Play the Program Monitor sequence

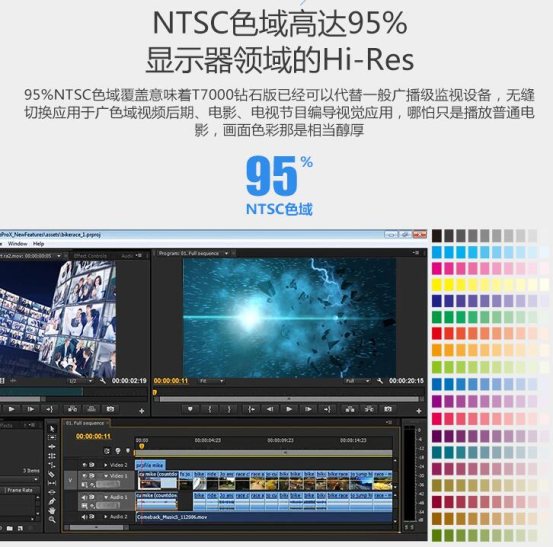tap(289, 409)
